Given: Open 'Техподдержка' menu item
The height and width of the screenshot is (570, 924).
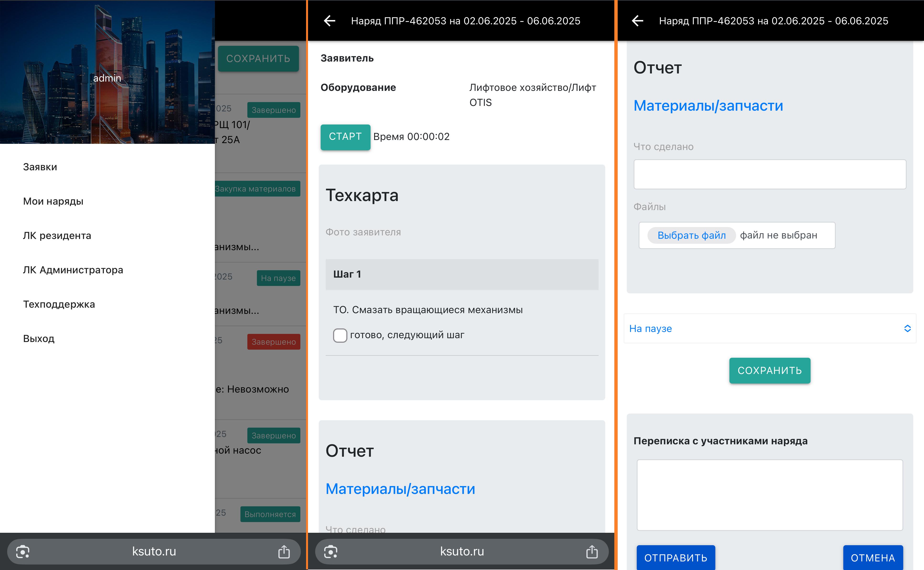Looking at the screenshot, I should (59, 304).
